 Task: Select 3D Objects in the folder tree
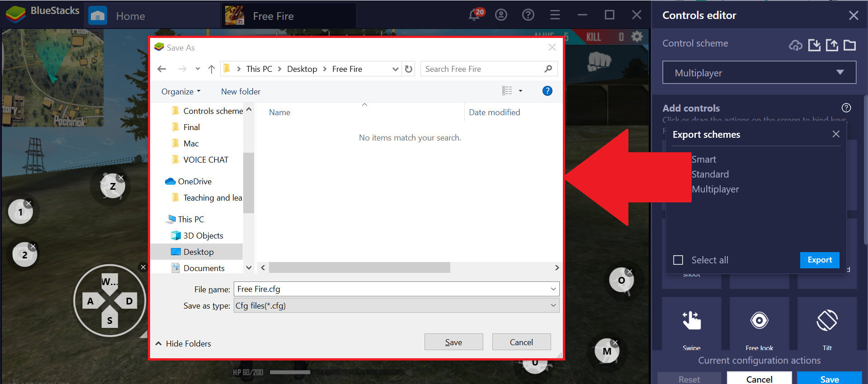pos(197,235)
